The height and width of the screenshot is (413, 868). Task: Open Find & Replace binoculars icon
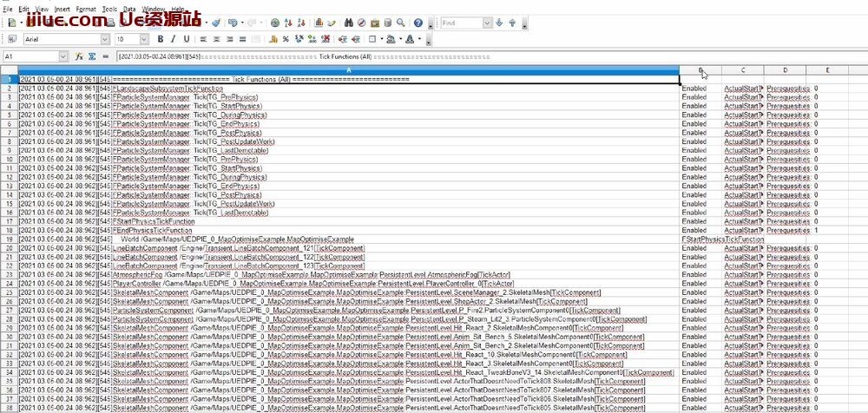[x=348, y=23]
